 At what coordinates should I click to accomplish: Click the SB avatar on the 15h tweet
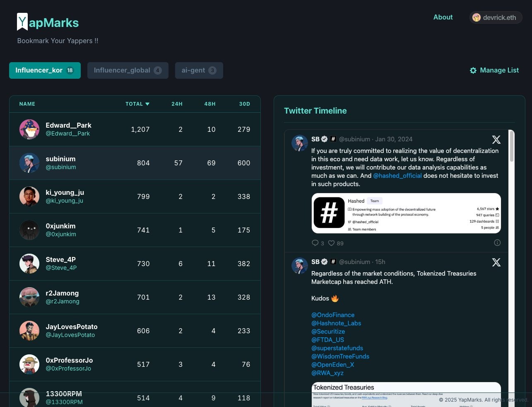click(300, 266)
